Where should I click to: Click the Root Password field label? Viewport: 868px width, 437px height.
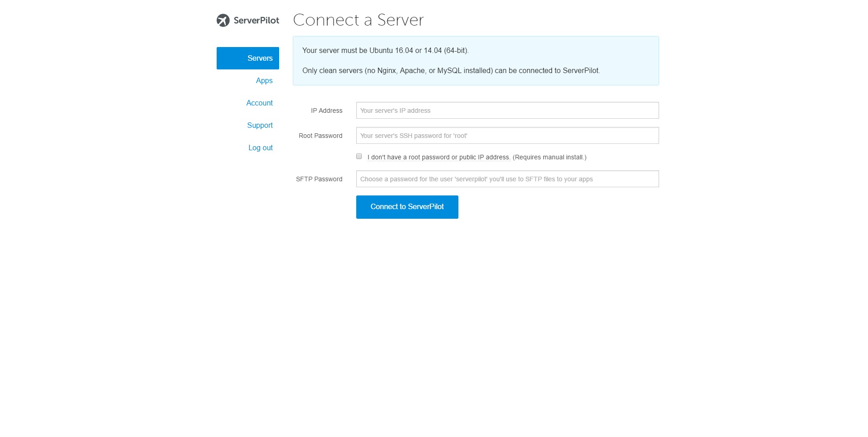320,136
